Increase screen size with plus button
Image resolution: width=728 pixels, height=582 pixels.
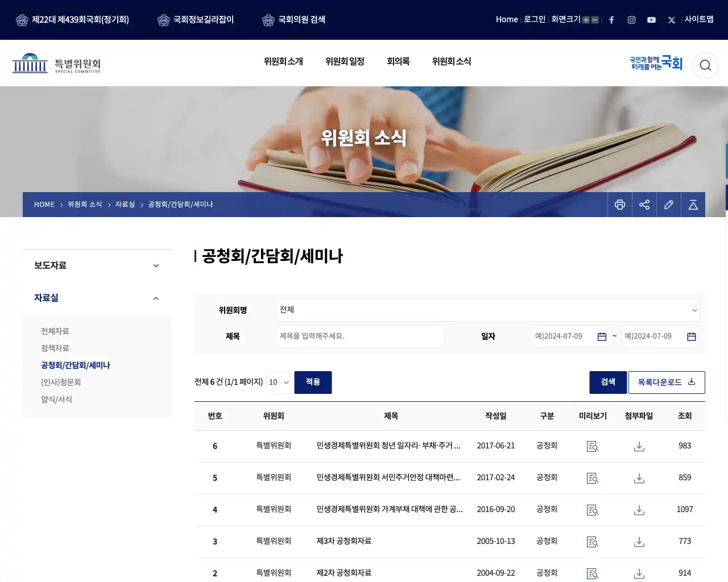click(586, 20)
